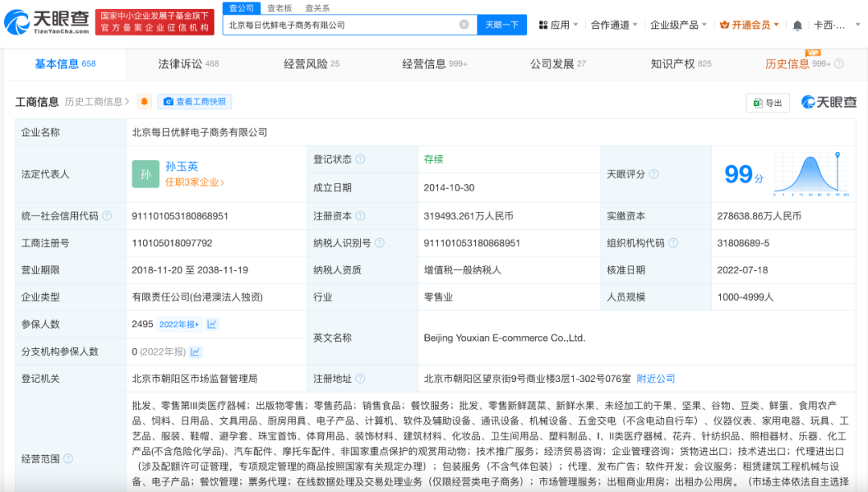Click English name Beijing Youxian E-commerce Co.,Ltd.
Viewport: 868px width, 492px height.
tap(504, 338)
